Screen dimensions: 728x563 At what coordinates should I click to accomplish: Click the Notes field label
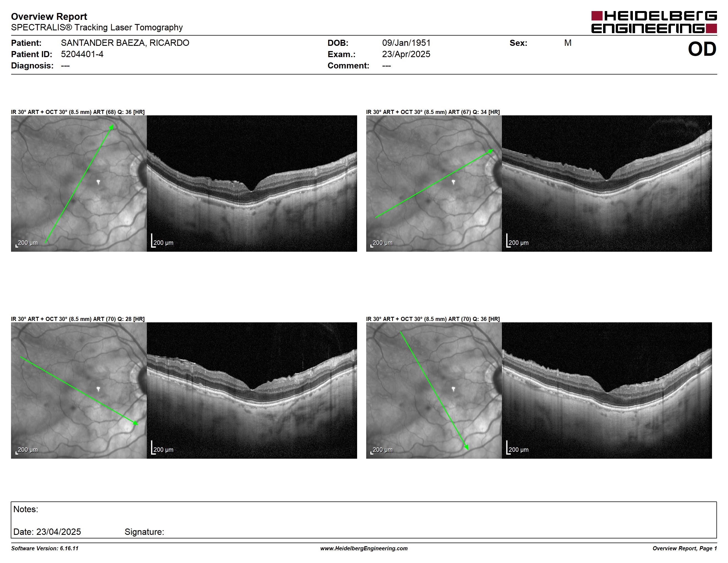26,509
